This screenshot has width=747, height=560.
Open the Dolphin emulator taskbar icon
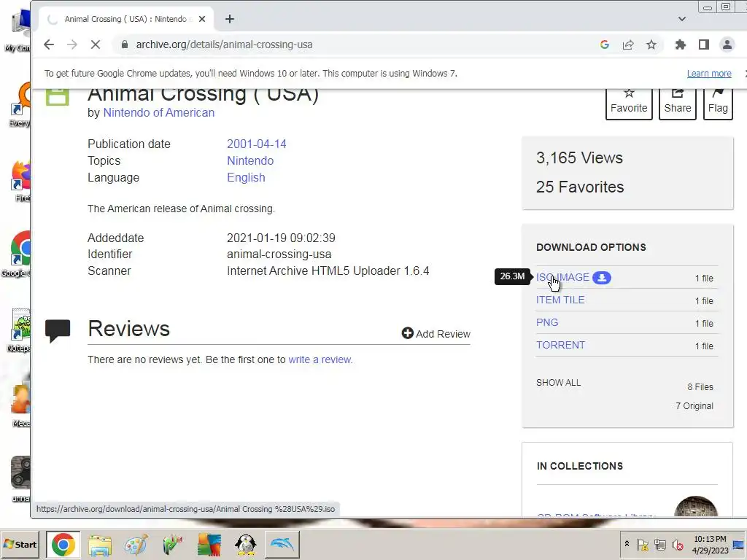click(x=282, y=545)
